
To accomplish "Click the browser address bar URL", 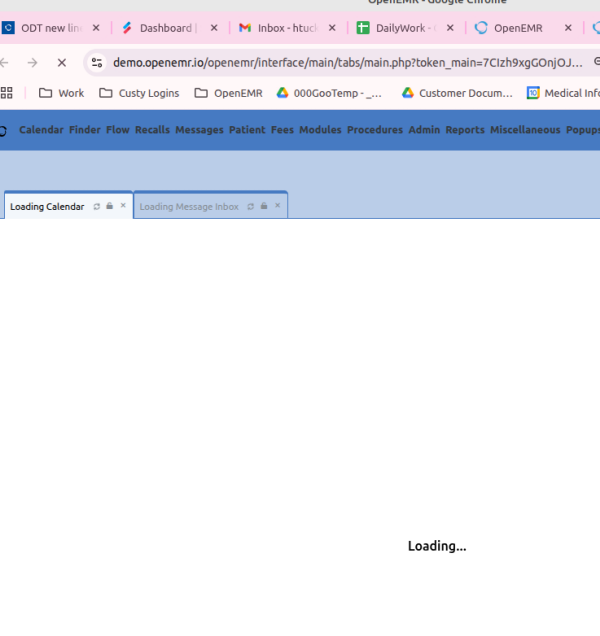I will click(x=340, y=62).
